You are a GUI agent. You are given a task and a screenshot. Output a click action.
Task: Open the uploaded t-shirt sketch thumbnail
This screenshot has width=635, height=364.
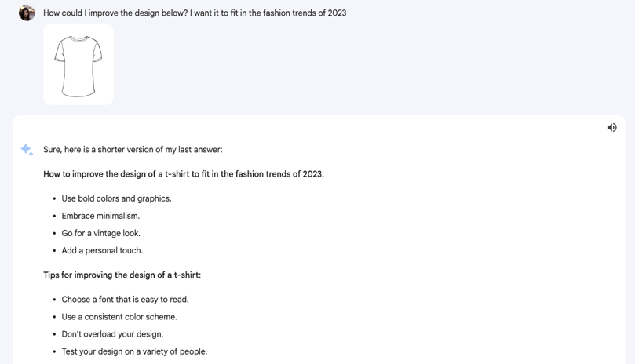click(78, 64)
